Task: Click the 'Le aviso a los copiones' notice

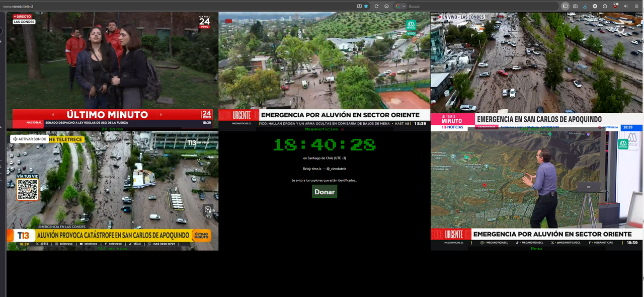Action: 325,180
